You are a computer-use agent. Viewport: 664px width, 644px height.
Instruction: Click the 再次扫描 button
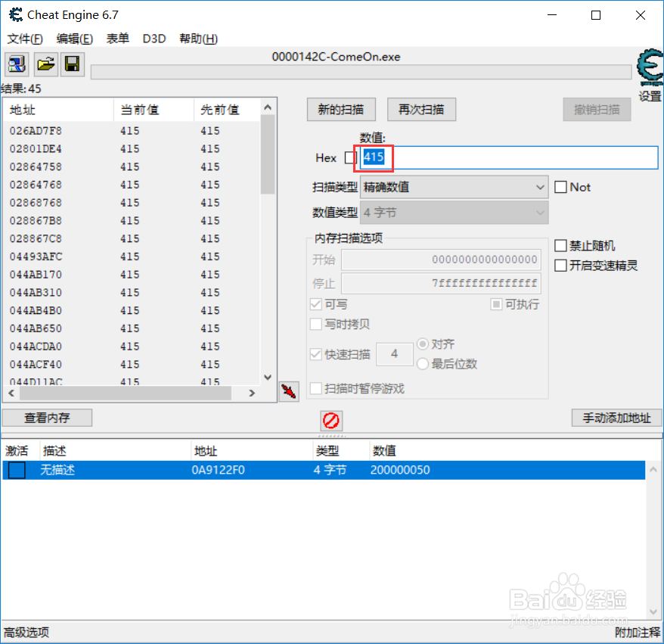(x=422, y=110)
